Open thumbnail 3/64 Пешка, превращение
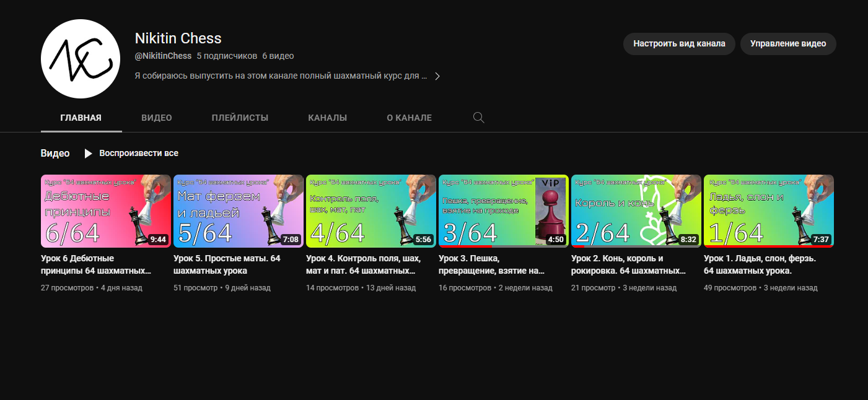Image resolution: width=868 pixels, height=400 pixels. click(504, 211)
